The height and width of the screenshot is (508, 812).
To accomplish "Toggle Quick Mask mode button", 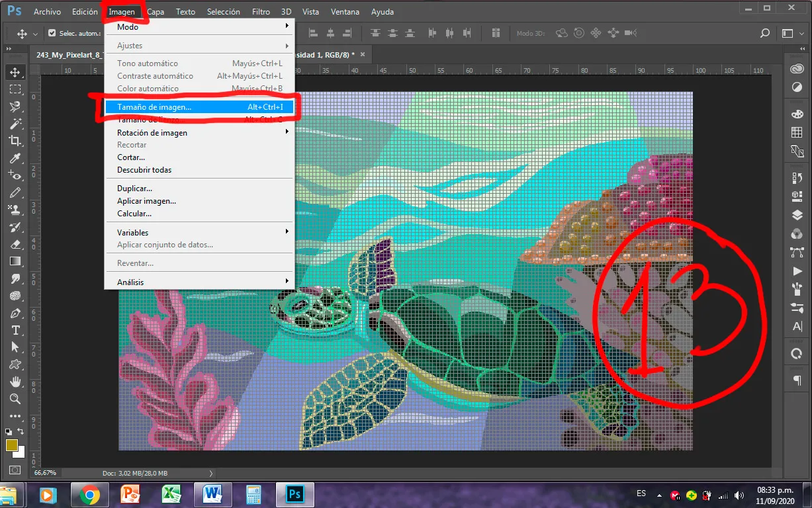I will coord(15,470).
